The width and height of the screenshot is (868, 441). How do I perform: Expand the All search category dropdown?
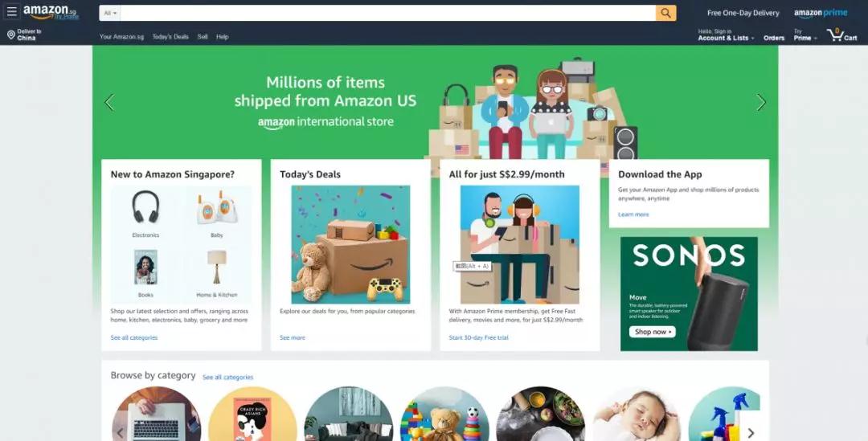tap(109, 13)
